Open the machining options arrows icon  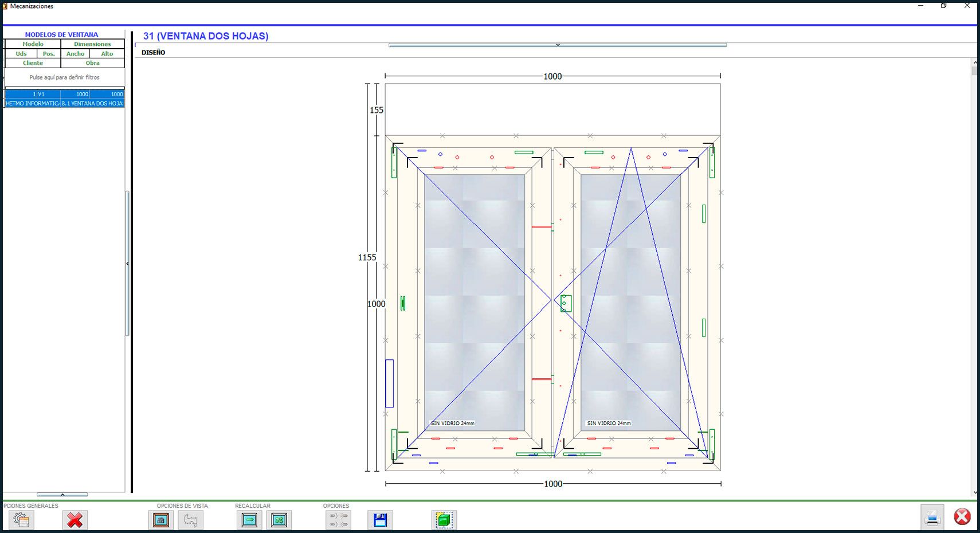click(x=338, y=520)
